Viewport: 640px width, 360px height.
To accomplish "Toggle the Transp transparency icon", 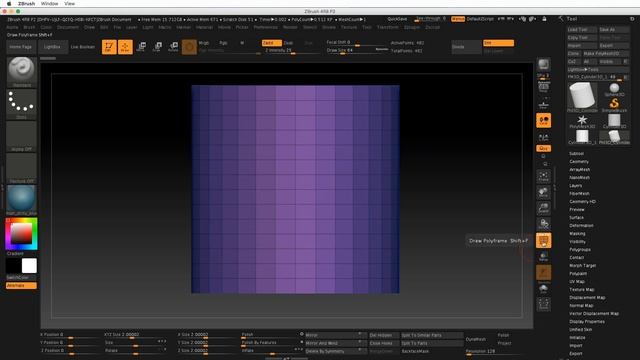I will (x=543, y=256).
